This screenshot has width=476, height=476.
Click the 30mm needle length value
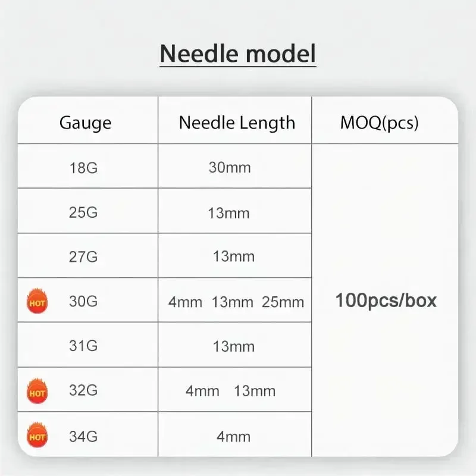click(x=230, y=167)
